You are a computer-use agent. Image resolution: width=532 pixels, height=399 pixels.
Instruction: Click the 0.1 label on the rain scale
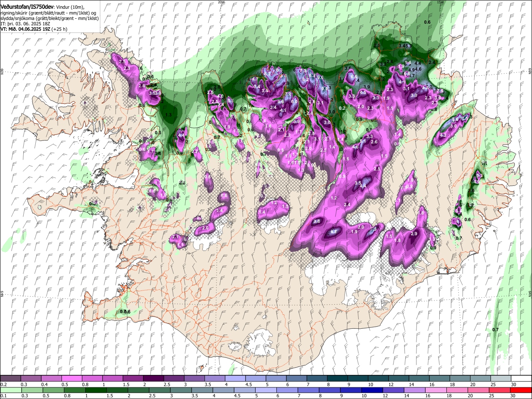[x=3, y=396]
